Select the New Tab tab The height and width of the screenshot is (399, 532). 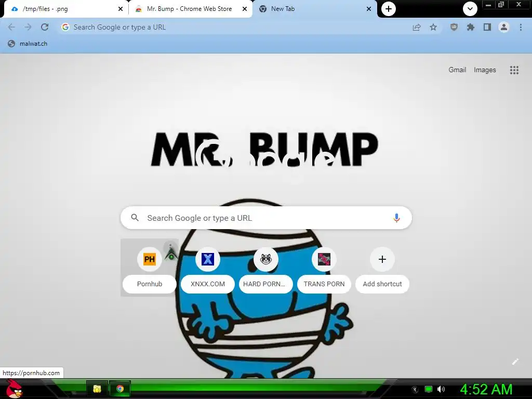point(314,9)
